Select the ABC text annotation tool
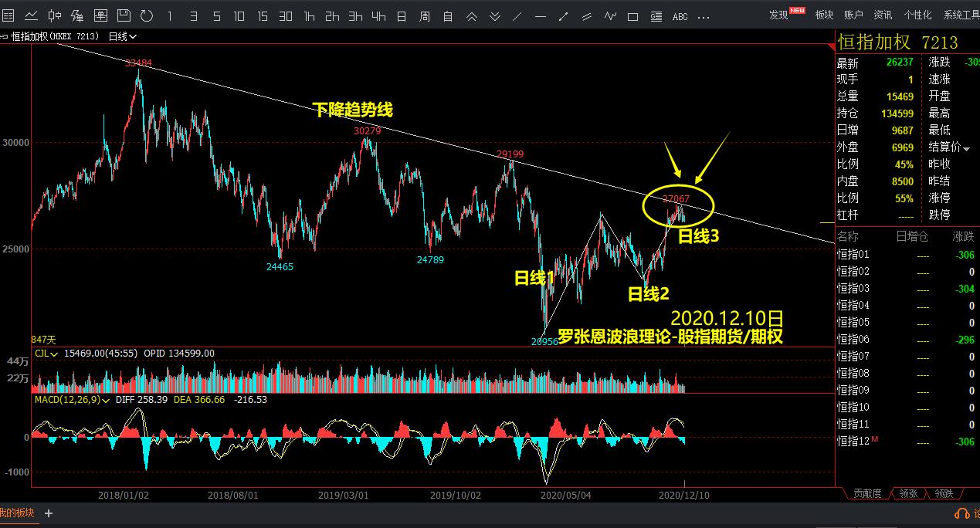This screenshot has width=980, height=528. click(680, 15)
